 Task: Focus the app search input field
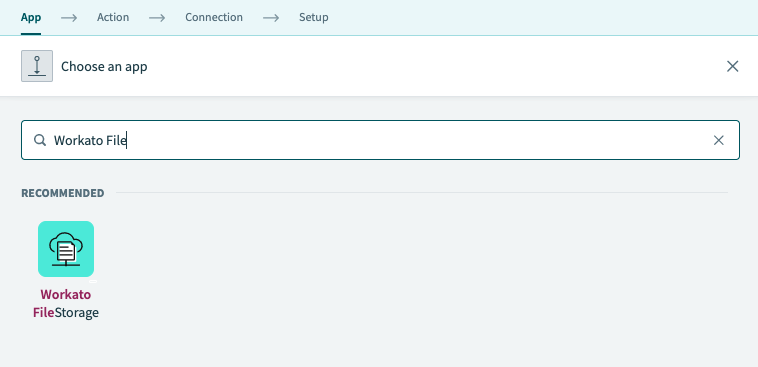pyautogui.click(x=380, y=140)
